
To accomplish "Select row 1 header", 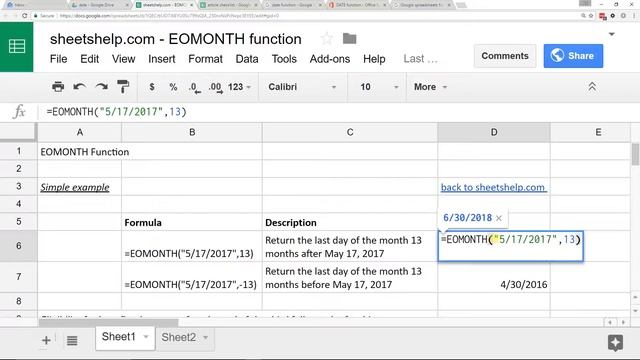I will pos(19,151).
